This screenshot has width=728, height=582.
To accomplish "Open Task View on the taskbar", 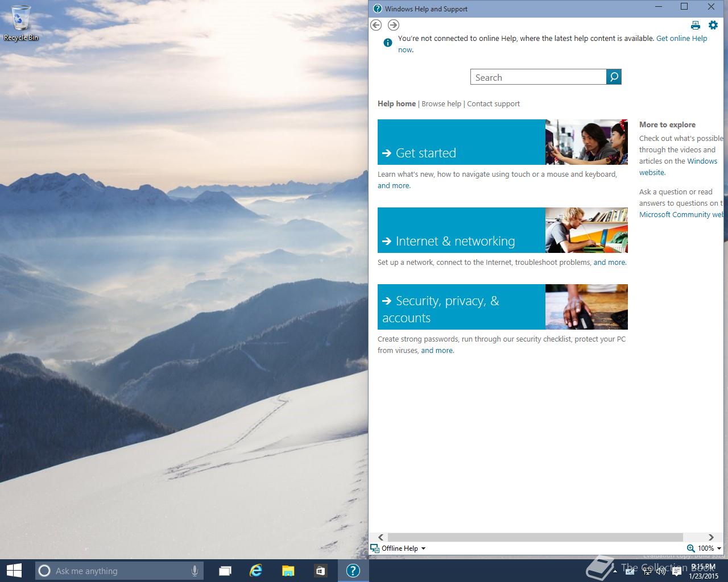I will coord(225,571).
